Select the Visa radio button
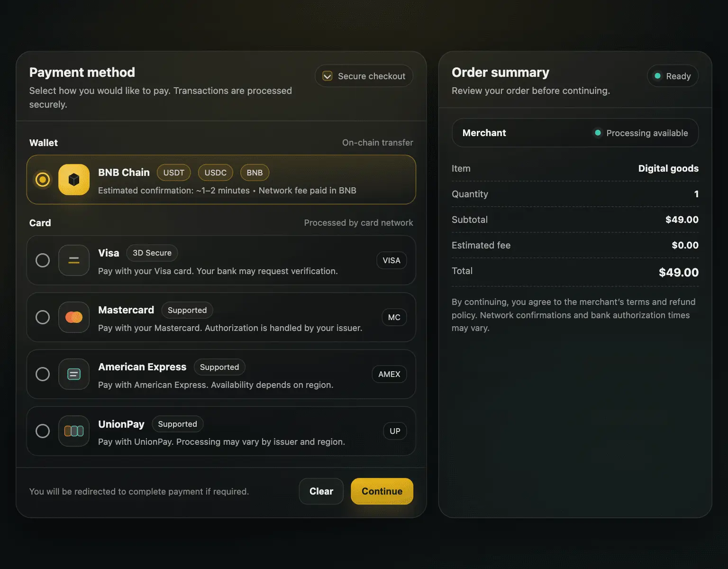This screenshot has width=728, height=569. 43,260
